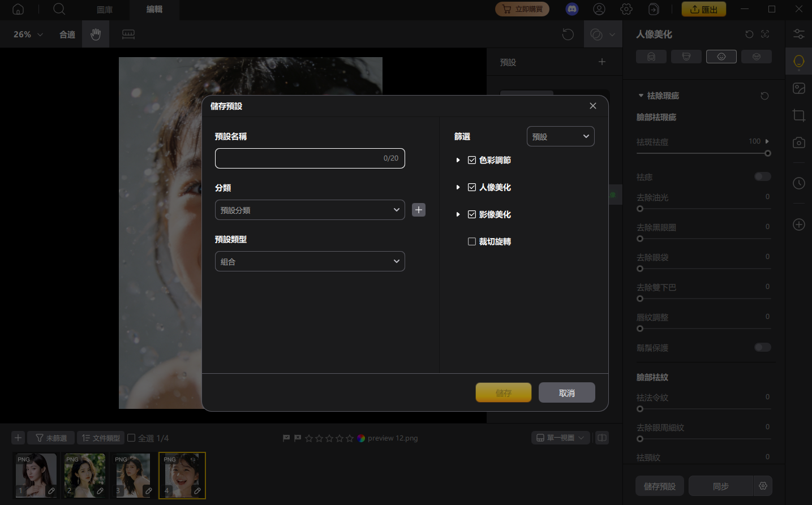812x505 pixels.
Task: Click the 取消 button
Action: [x=566, y=392]
